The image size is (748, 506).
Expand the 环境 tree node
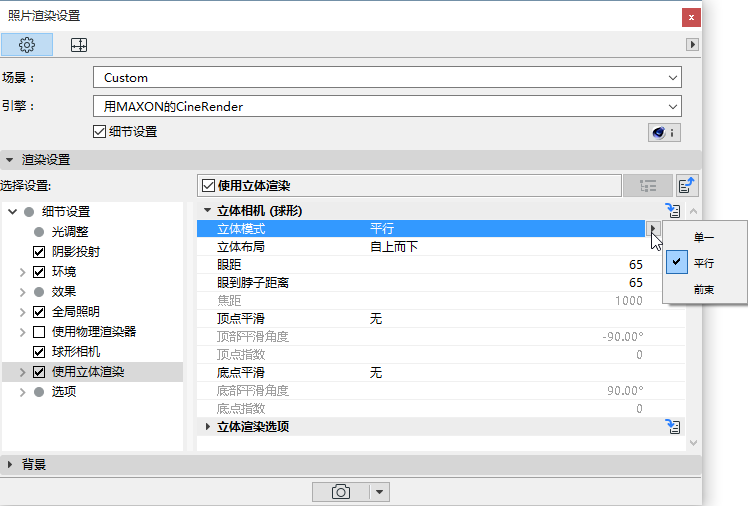(x=22, y=272)
